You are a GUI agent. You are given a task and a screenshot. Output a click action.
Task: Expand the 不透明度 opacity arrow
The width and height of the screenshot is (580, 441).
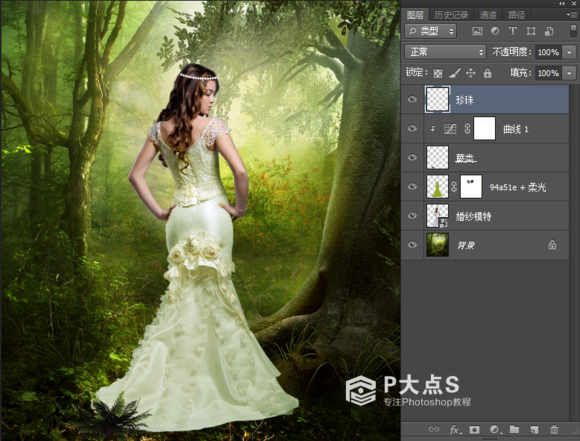569,52
